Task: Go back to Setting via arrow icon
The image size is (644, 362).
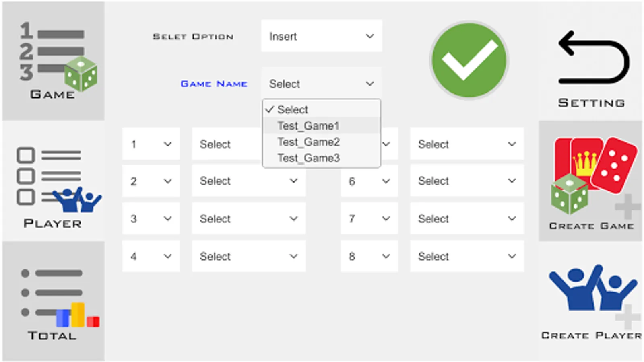Action: 591,60
